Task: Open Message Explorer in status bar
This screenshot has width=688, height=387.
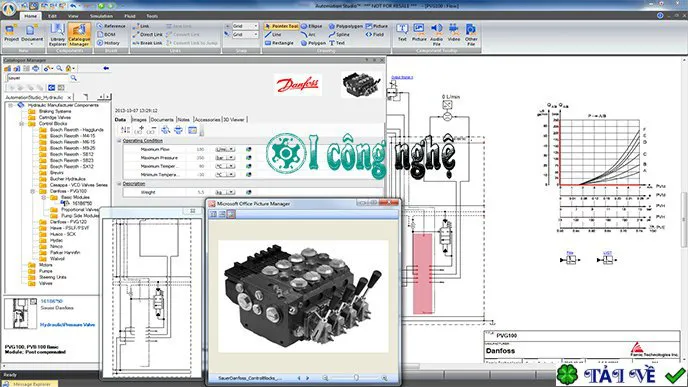Action: 29,384
